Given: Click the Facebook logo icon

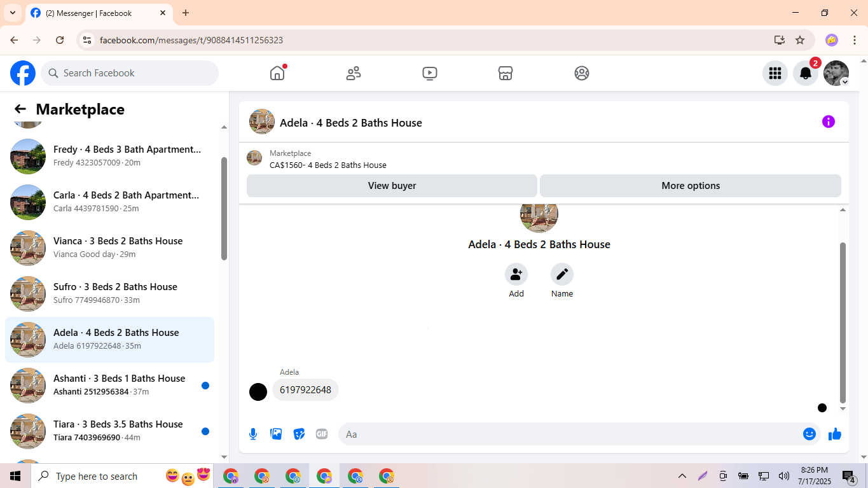Looking at the screenshot, I should pyautogui.click(x=23, y=73).
